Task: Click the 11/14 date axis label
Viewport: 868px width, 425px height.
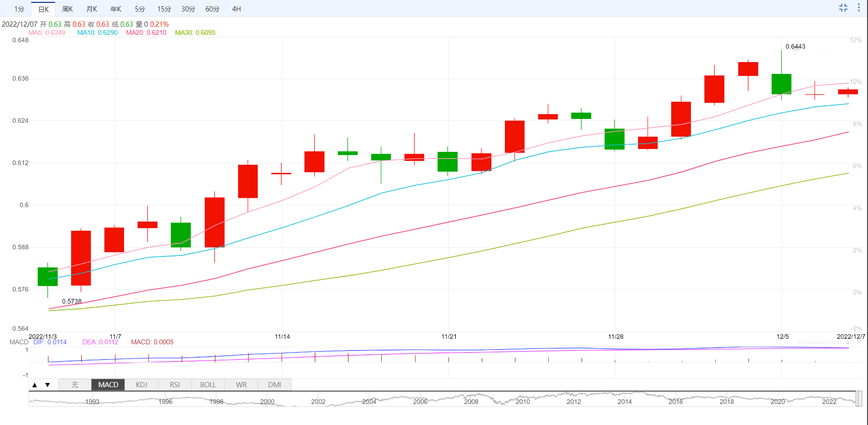Action: 282,337
